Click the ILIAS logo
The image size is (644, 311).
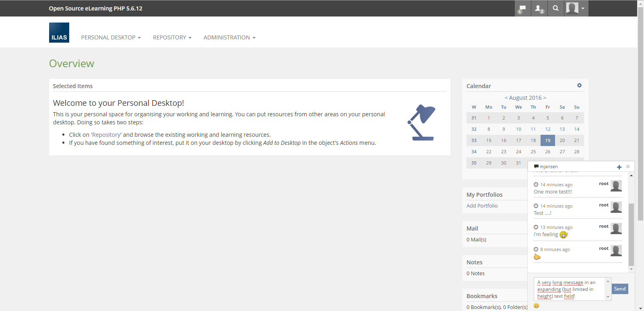pos(59,33)
